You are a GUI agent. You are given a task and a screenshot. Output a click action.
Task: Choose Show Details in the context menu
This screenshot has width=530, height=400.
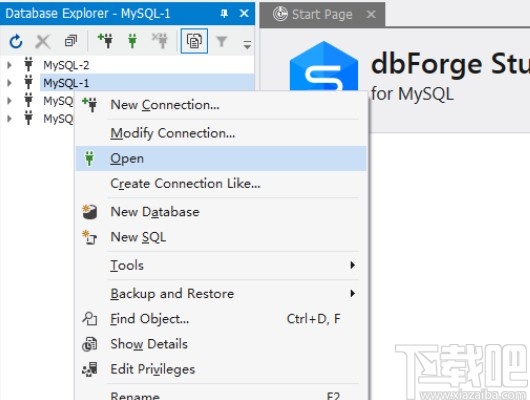221,344
